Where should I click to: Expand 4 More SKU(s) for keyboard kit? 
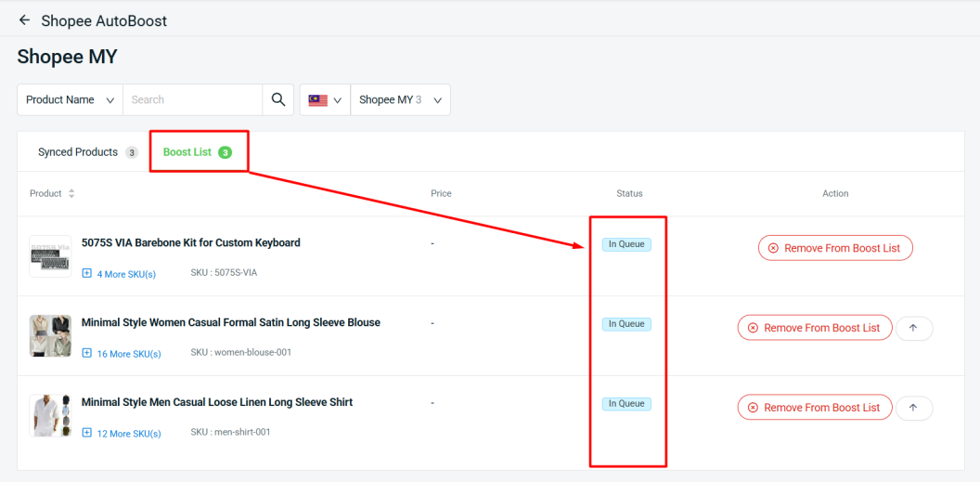pyautogui.click(x=120, y=274)
